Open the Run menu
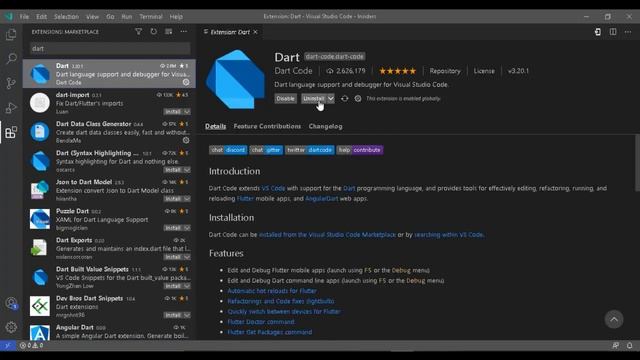The height and width of the screenshot is (360, 640). [x=127, y=16]
